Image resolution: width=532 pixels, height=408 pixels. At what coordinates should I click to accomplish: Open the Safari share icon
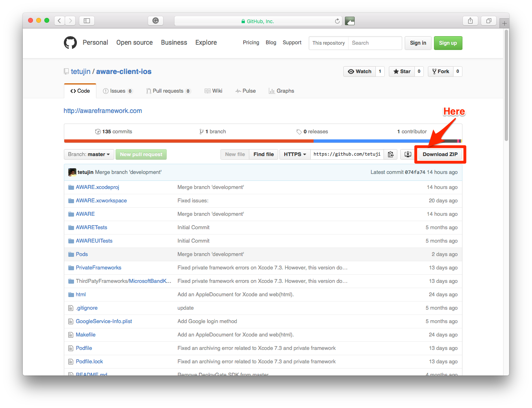(x=470, y=21)
